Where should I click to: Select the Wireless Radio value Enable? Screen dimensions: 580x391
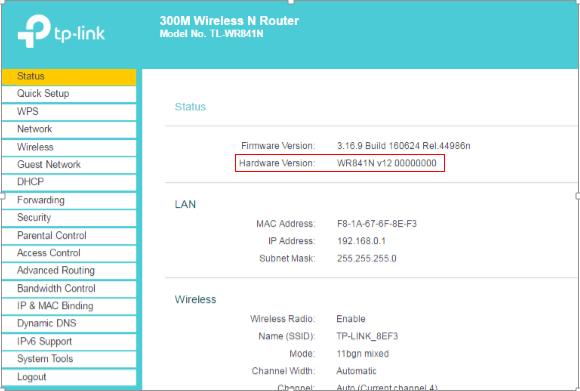coord(351,319)
